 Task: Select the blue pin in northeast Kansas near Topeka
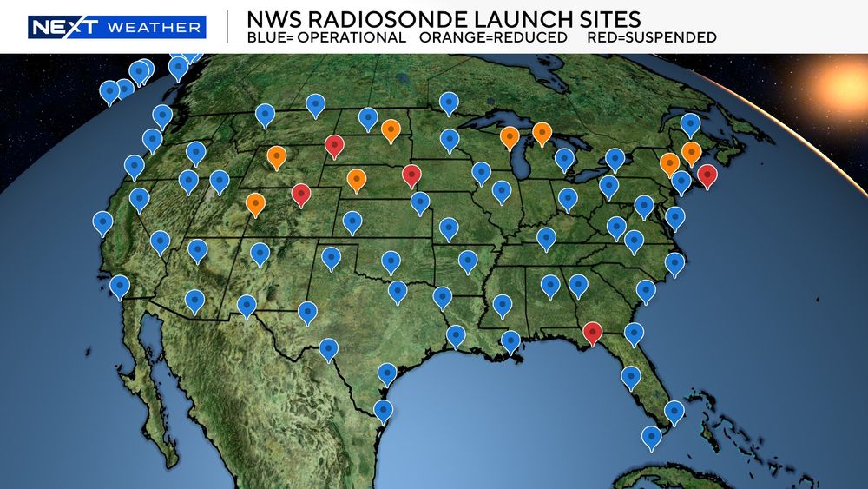[421, 203]
